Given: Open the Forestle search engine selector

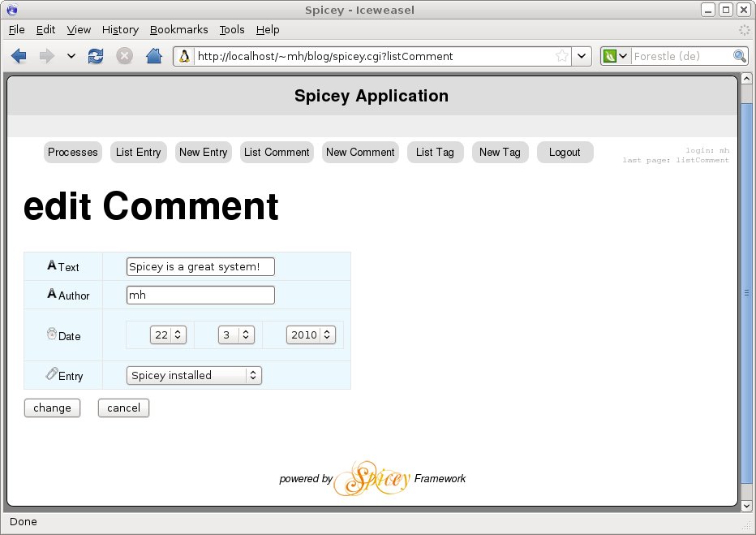Looking at the screenshot, I should [615, 56].
